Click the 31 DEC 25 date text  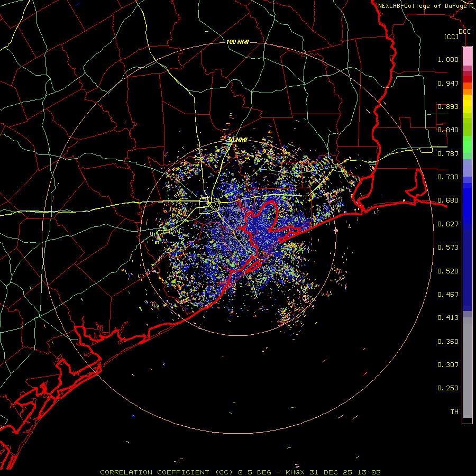click(x=331, y=472)
